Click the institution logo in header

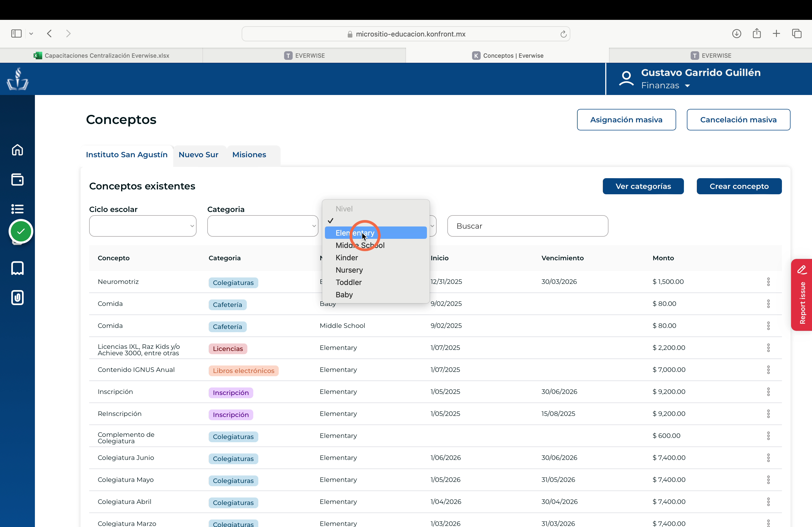click(17, 79)
